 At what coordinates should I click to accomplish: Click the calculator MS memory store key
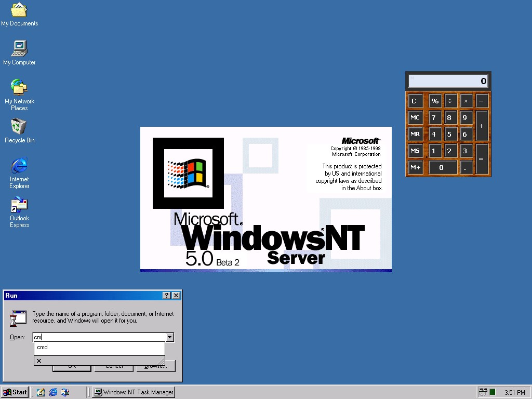(415, 151)
